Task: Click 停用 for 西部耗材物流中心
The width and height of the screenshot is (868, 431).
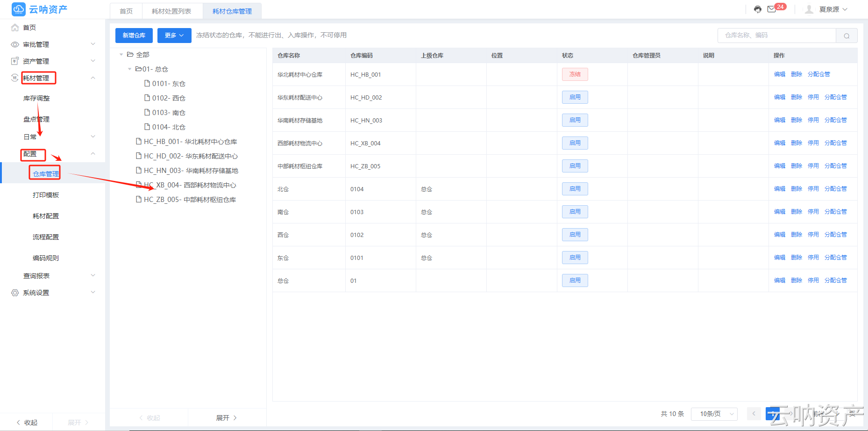Action: click(x=813, y=143)
